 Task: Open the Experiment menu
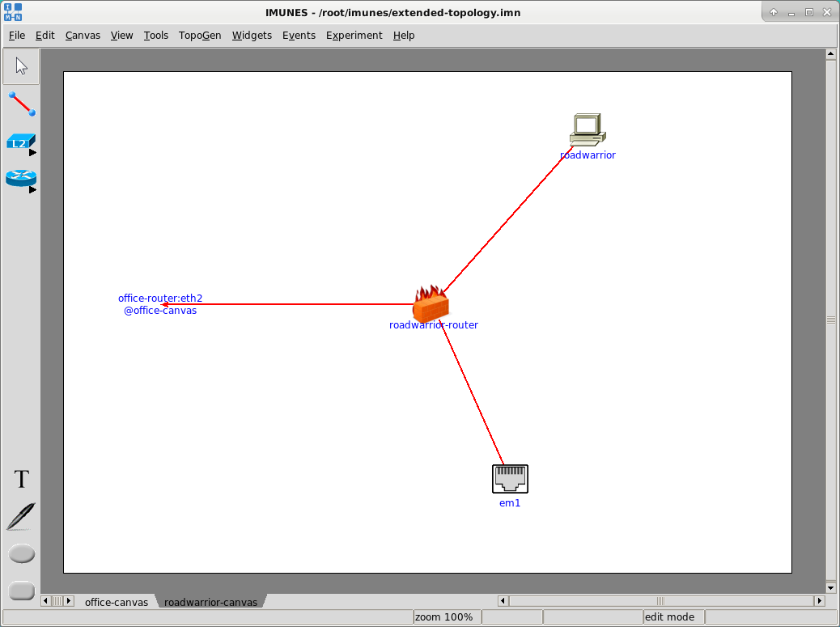(x=354, y=36)
